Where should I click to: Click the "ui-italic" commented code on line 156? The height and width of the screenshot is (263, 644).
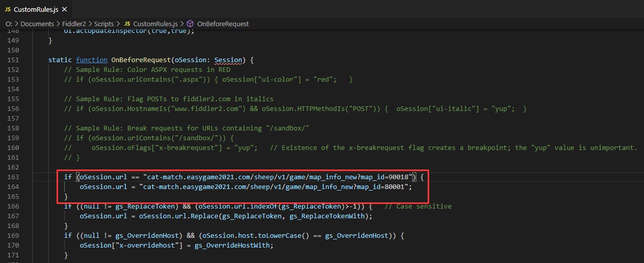[462, 108]
